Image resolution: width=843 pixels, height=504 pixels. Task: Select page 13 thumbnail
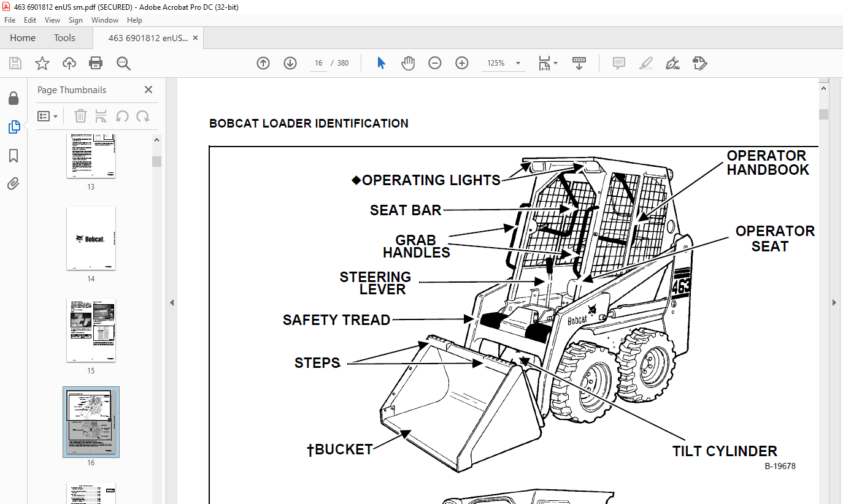(x=91, y=156)
